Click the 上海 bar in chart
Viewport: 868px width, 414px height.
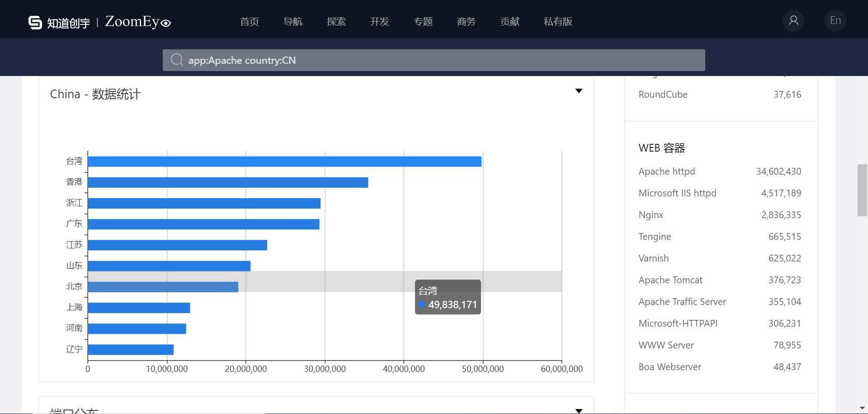point(139,308)
